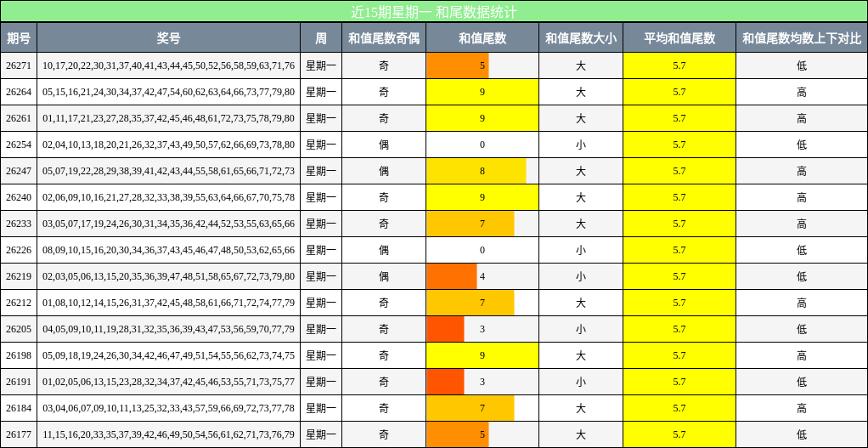The width and height of the screenshot is (868, 448).
Task: Click the average 5.7 cell in row 26177
Action: coord(679,434)
